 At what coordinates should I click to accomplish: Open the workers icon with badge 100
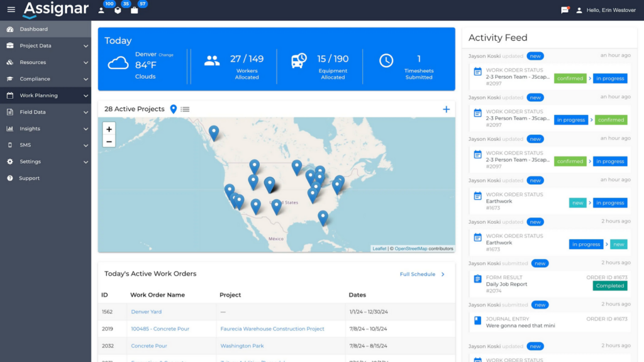[x=101, y=10]
